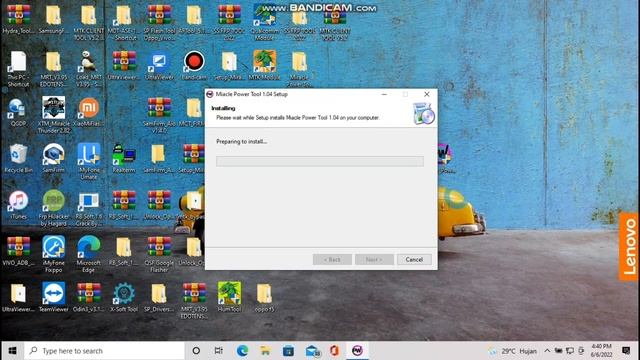This screenshot has height=360, width=640.
Task: Open the SP Flash Tool Oppo_Vivo archive
Action: point(159,22)
